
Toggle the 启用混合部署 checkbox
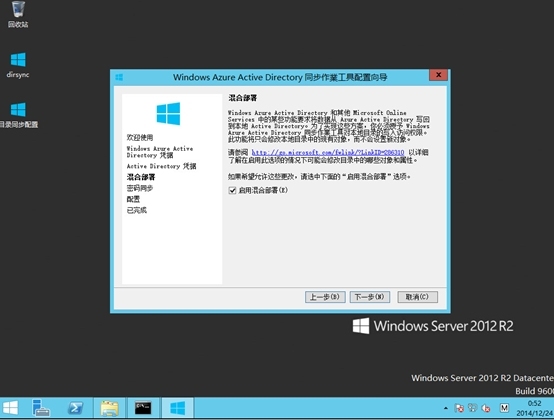(232, 190)
